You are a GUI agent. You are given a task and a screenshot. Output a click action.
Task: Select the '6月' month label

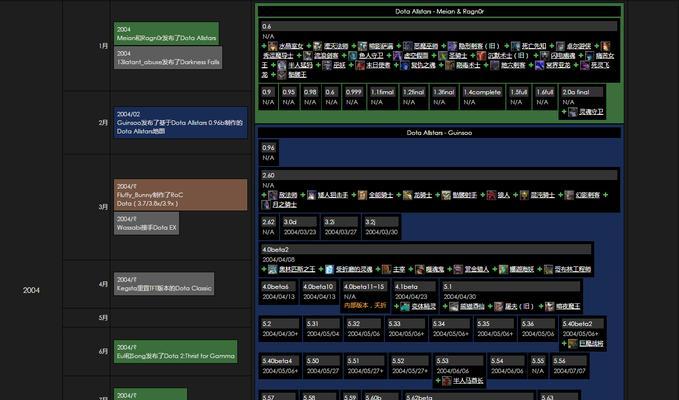103,352
